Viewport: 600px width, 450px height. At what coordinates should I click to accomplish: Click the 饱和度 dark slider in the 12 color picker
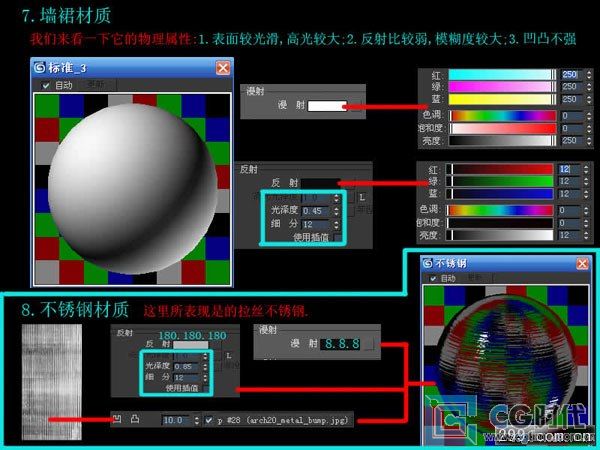pos(500,223)
